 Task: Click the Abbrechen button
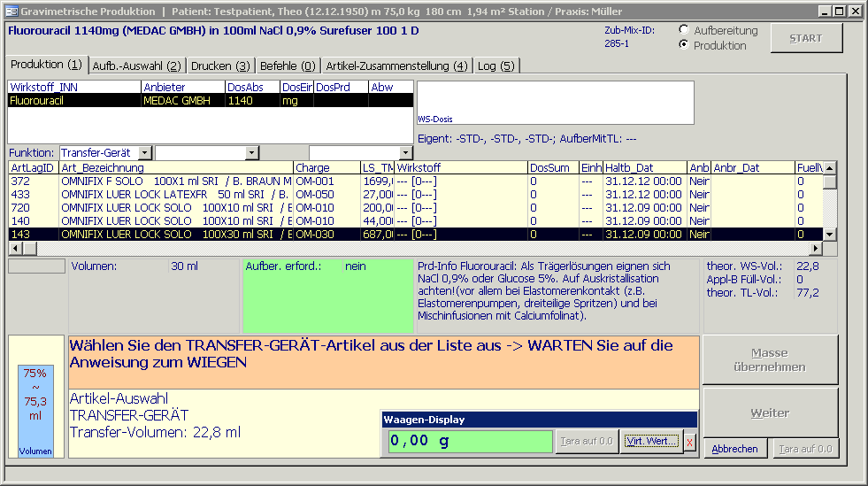pos(734,449)
